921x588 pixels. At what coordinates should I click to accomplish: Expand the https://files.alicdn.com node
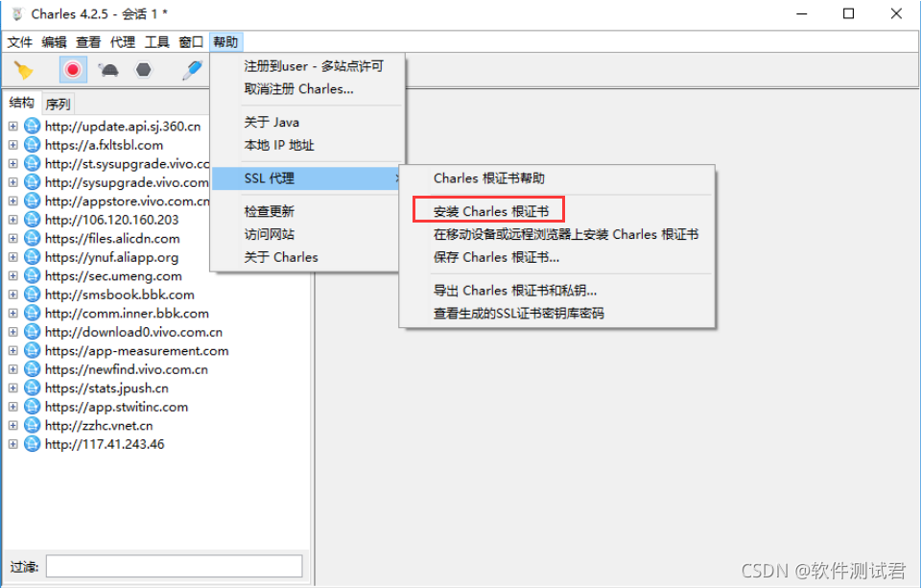(12, 239)
